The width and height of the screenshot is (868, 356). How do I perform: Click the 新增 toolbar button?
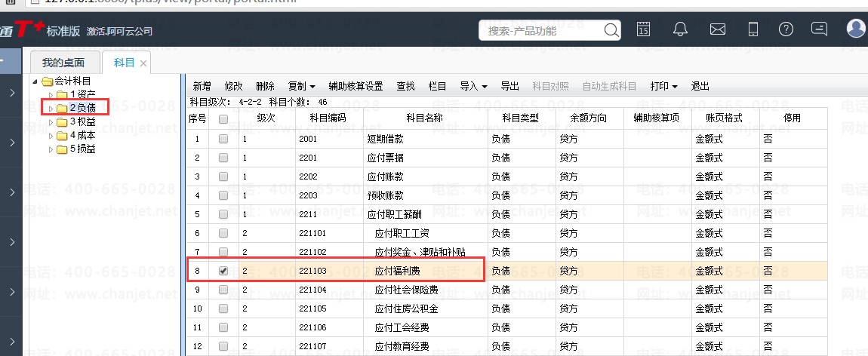coord(202,86)
